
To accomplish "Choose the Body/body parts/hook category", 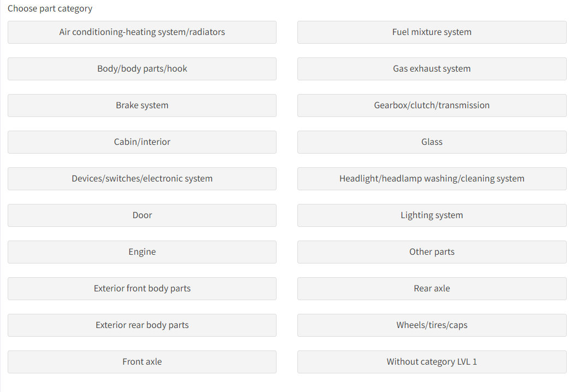I will pyautogui.click(x=142, y=69).
